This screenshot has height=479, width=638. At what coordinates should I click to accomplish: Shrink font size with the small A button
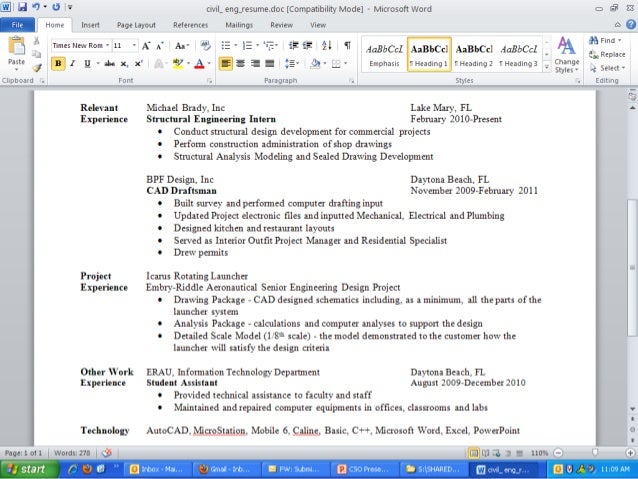pos(160,46)
